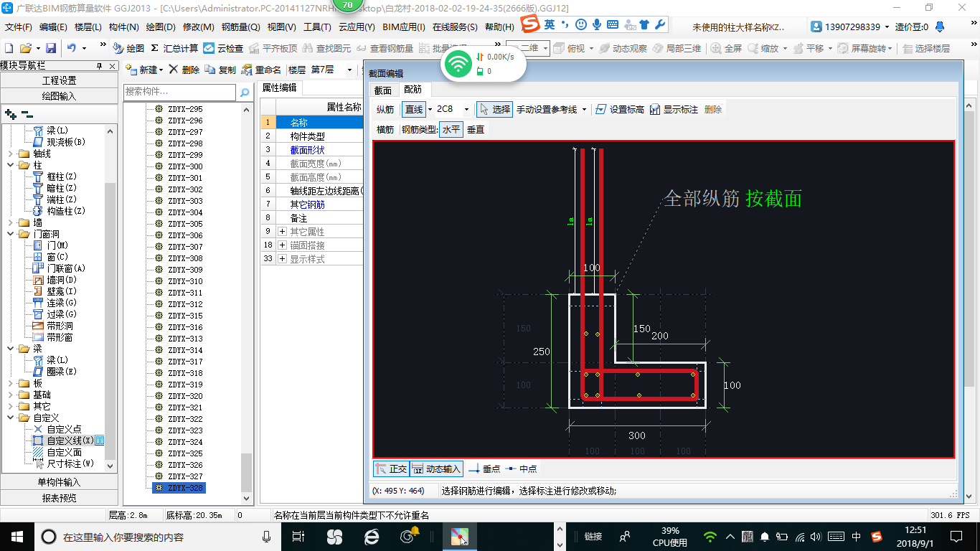Delete component with the 删除 button
Viewport: 980px width, 551px height.
pos(184,70)
